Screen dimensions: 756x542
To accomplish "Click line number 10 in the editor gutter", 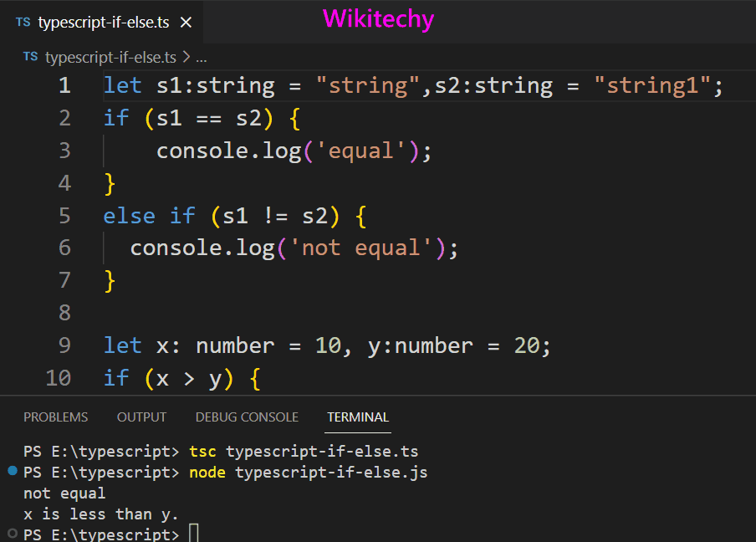I will point(58,378).
